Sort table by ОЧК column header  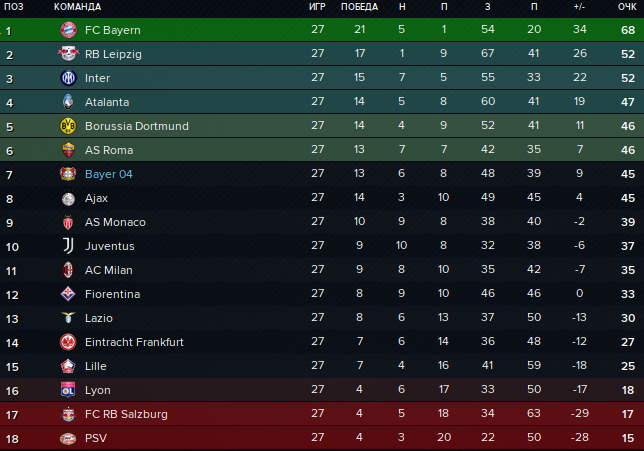click(x=627, y=7)
